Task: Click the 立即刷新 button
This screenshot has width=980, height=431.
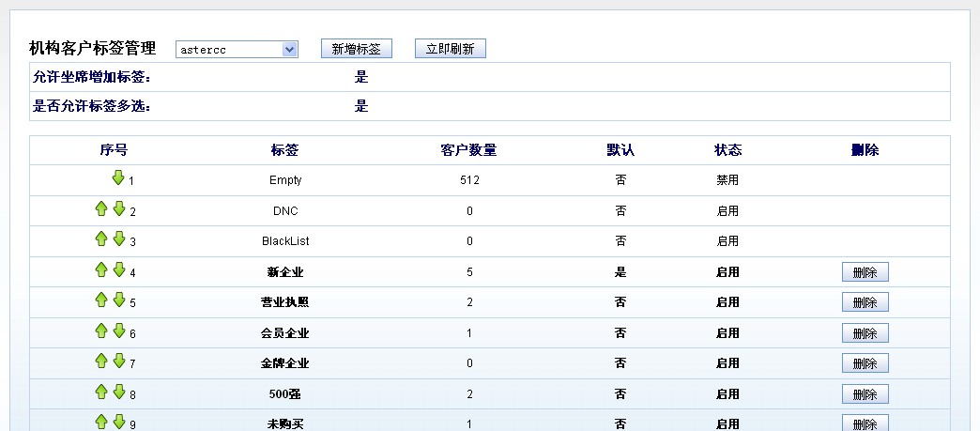Action: tap(450, 49)
